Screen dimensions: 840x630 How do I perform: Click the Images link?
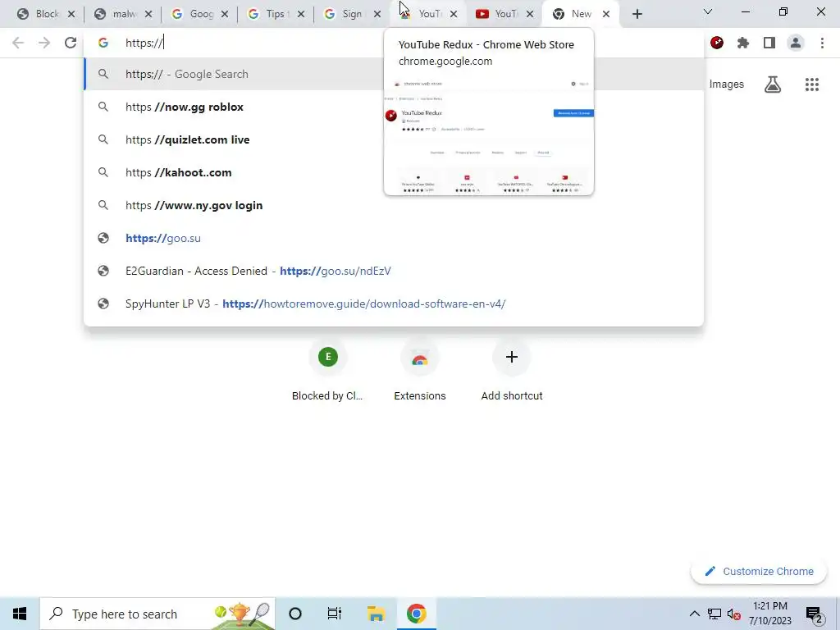(x=727, y=84)
